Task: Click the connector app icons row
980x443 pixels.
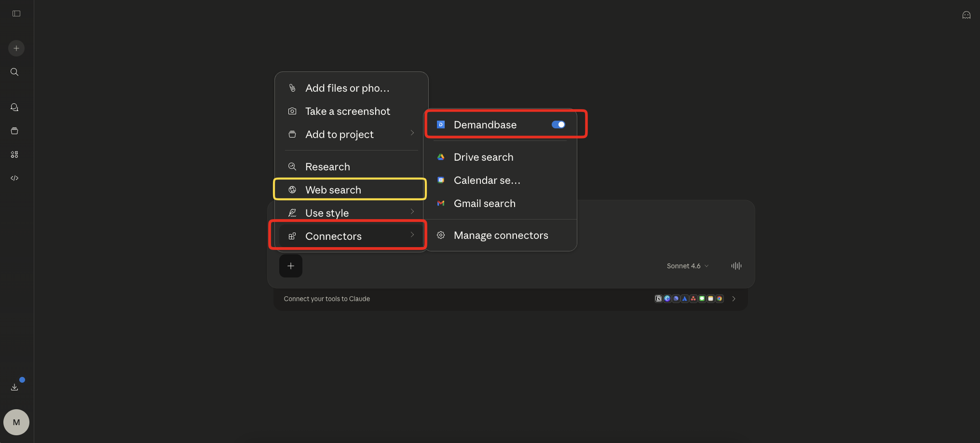Action: point(689,299)
